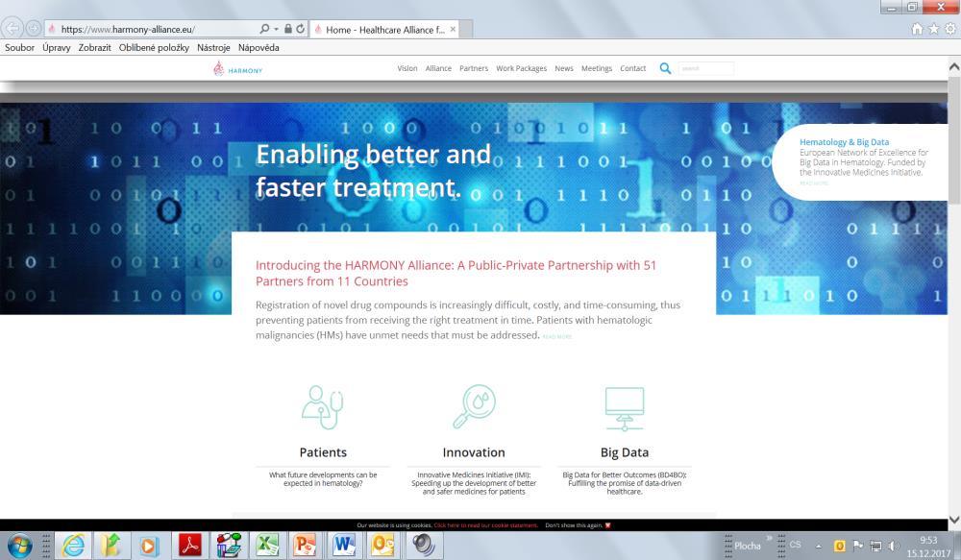Open the Work Packages navigation link

click(522, 68)
